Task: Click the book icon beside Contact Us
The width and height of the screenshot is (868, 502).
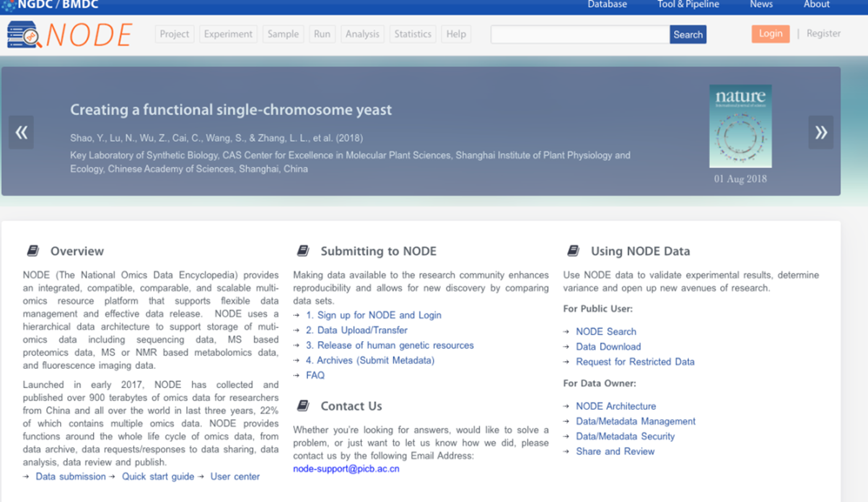Action: pyautogui.click(x=303, y=405)
